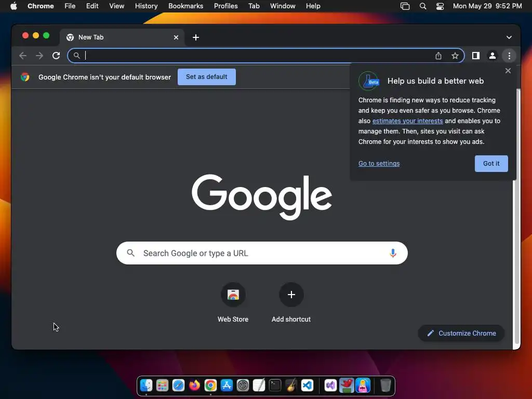Open the profile avatar menu
This screenshot has height=399, width=532.
tap(493, 56)
